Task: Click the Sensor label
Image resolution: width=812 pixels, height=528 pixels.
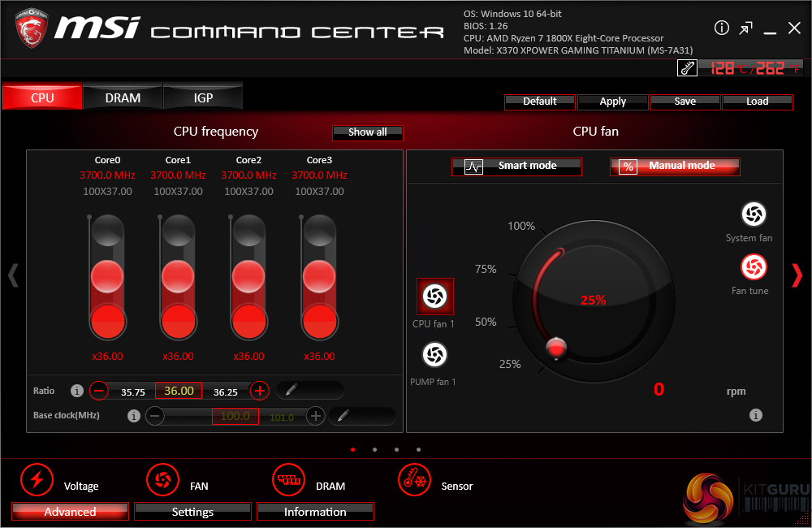Action: pyautogui.click(x=456, y=486)
